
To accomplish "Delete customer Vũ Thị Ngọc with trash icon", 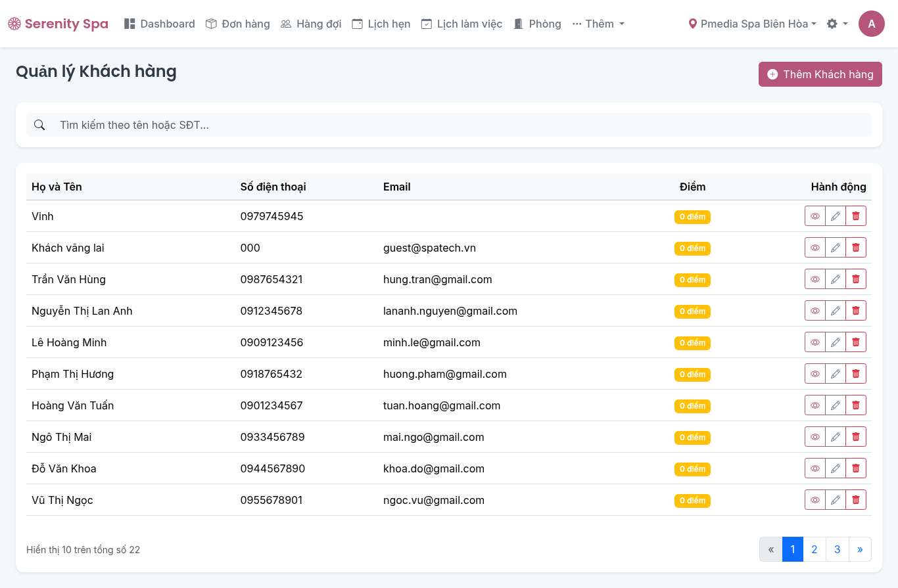I will click(855, 500).
